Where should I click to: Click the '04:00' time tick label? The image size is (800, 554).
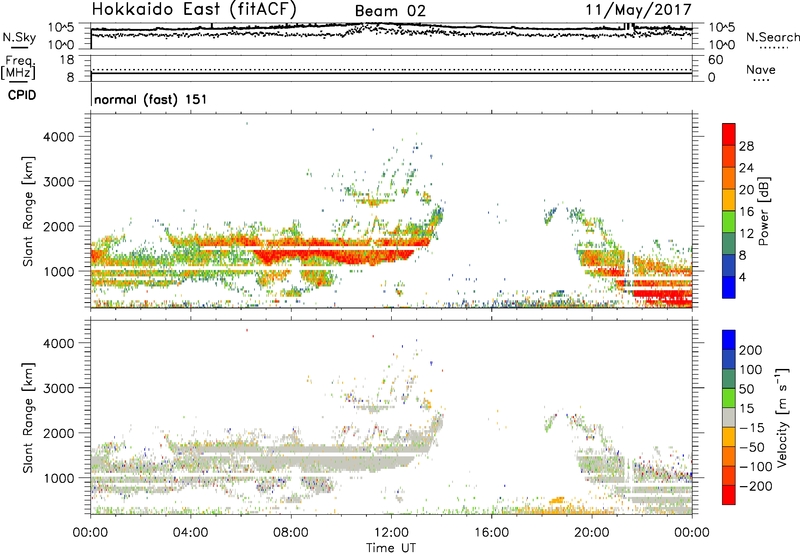point(190,533)
